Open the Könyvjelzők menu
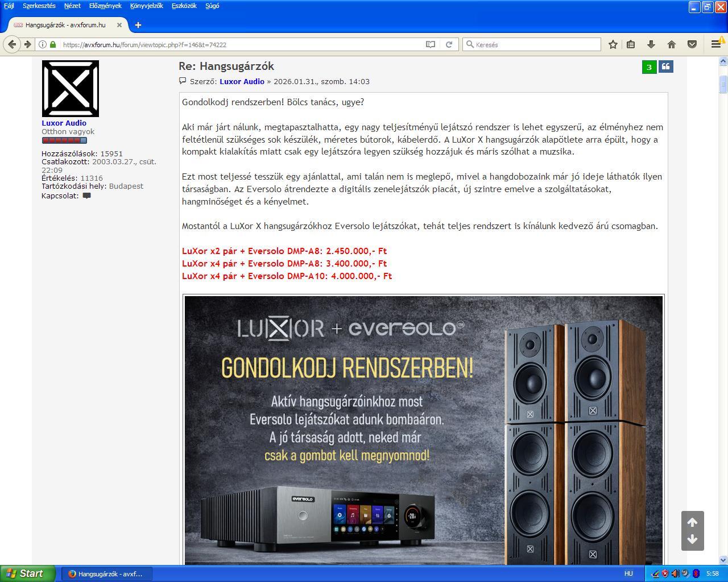Viewport: 728px width, 582px height. click(147, 6)
